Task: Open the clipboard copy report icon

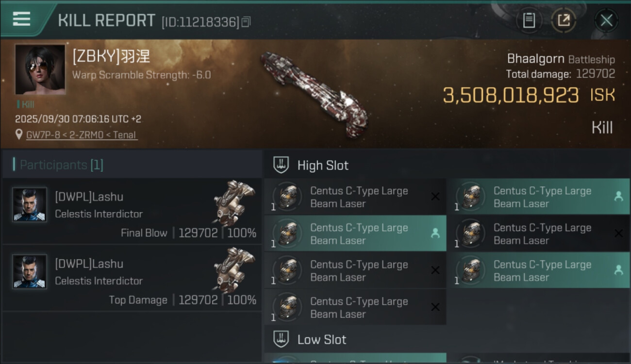Action: pyautogui.click(x=529, y=20)
